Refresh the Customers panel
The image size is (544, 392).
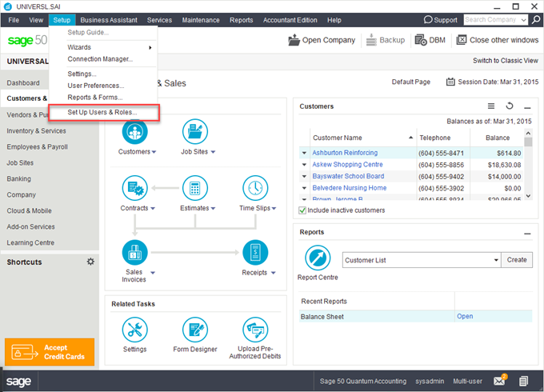(x=510, y=106)
